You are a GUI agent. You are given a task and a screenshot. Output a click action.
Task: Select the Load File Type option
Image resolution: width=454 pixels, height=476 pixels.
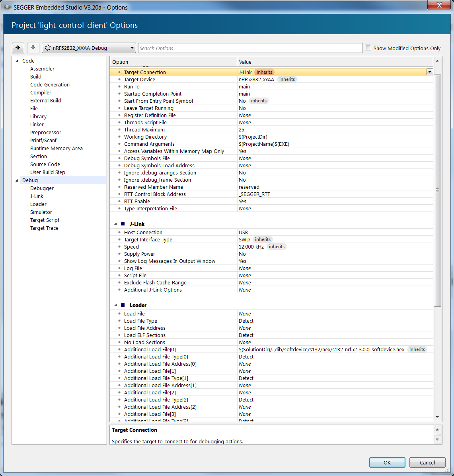click(272, 321)
